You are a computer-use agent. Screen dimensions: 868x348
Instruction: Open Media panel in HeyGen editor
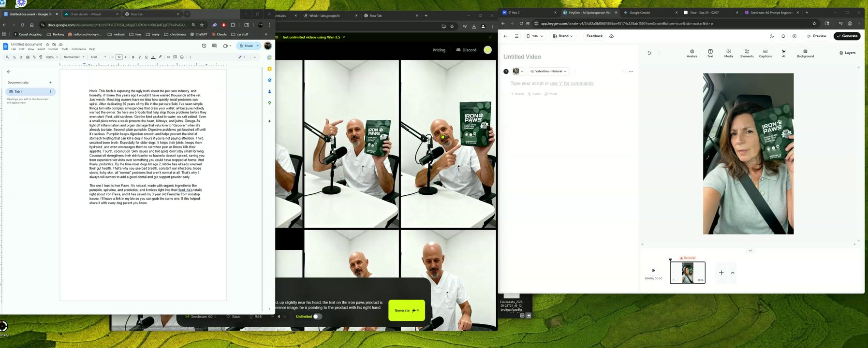click(x=728, y=53)
